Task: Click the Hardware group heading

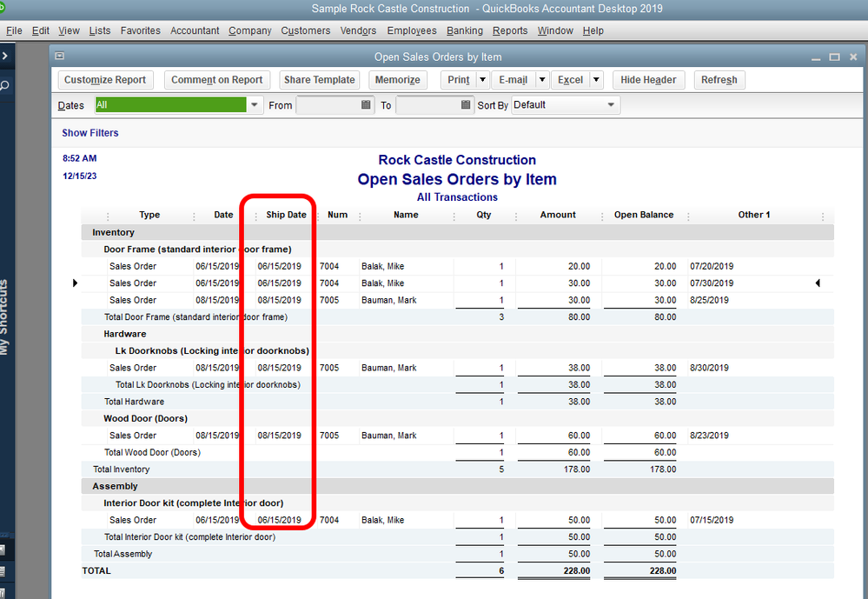Action: tap(125, 334)
